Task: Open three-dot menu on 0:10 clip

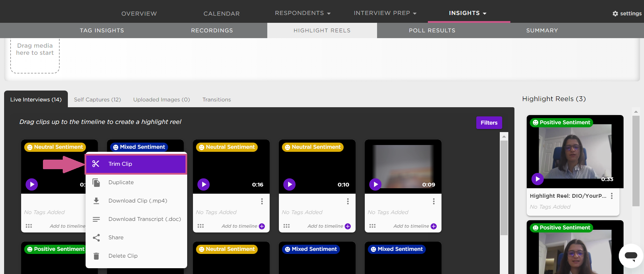Action: (348, 201)
